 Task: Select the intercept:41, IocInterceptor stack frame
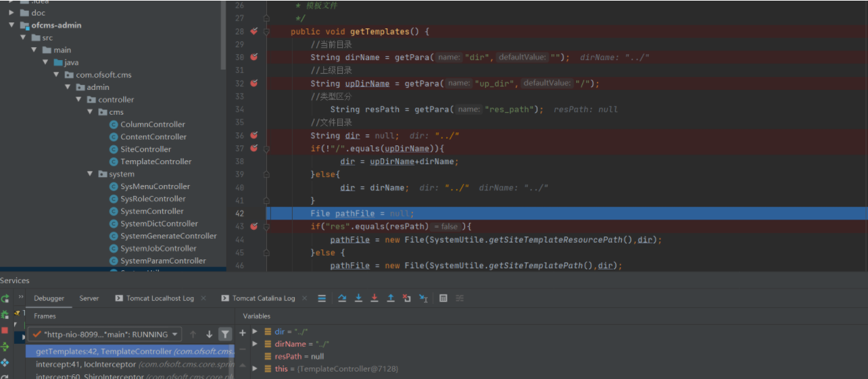[86, 364]
